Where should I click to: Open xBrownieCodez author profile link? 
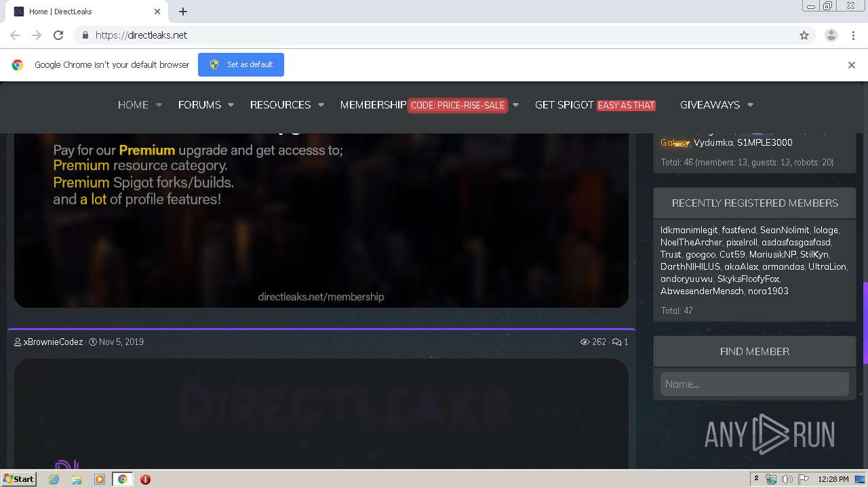(53, 342)
